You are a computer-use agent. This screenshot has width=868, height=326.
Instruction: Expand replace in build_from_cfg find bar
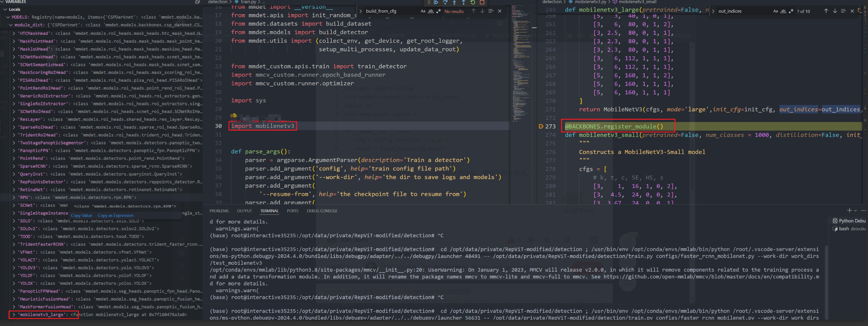coord(361,11)
